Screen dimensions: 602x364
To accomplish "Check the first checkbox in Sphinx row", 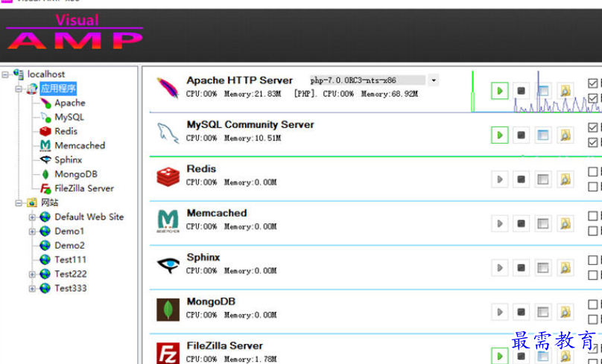I will pos(593,260).
